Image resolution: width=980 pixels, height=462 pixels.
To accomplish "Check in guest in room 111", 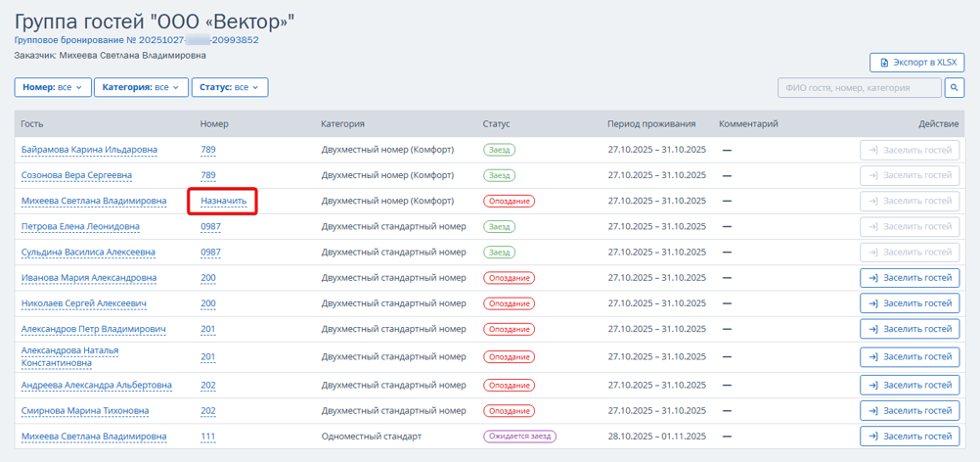I will pos(910,437).
